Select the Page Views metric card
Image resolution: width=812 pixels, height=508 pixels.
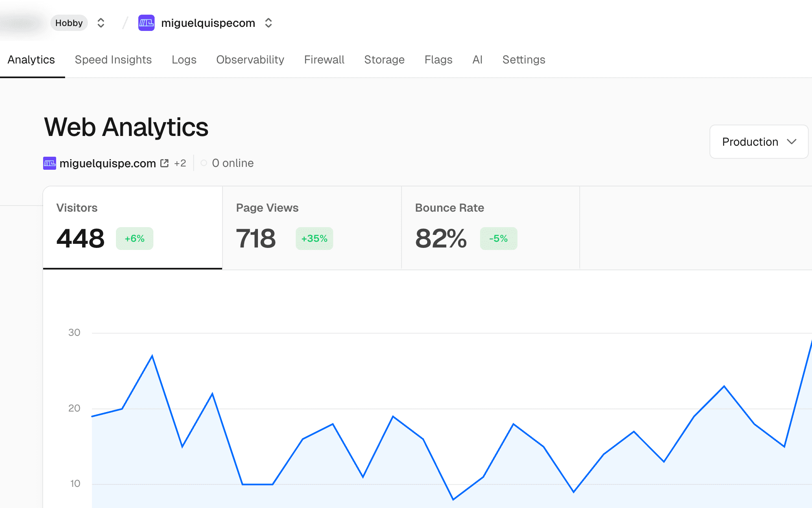[312, 228]
